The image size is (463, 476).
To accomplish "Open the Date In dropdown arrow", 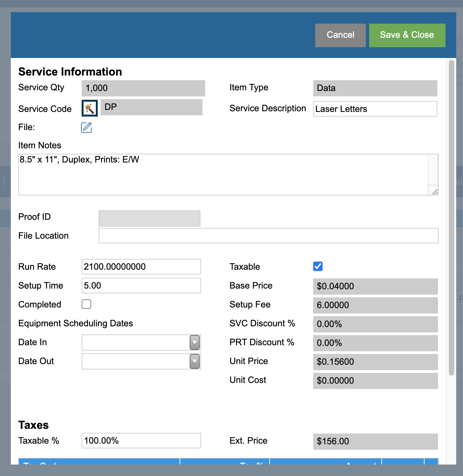I will 195,343.
